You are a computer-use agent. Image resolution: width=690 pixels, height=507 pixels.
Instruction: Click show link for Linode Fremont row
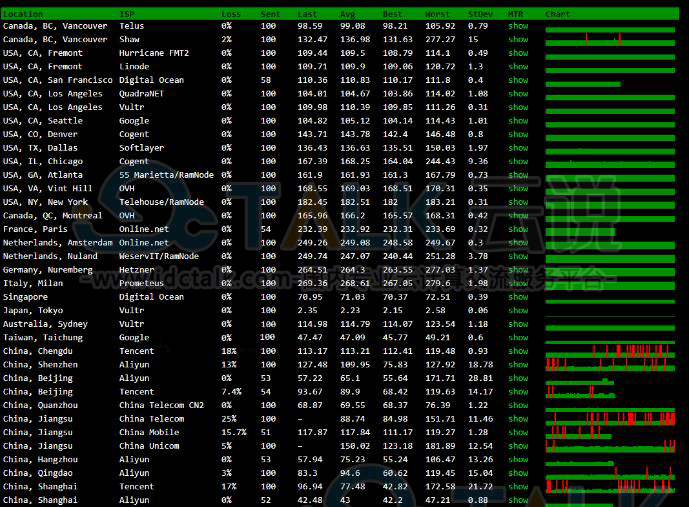click(x=518, y=66)
